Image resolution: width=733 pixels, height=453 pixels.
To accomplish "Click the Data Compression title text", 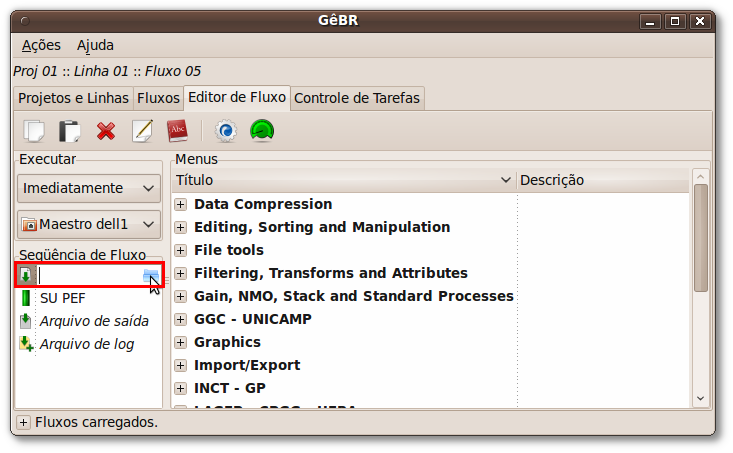I will (263, 204).
